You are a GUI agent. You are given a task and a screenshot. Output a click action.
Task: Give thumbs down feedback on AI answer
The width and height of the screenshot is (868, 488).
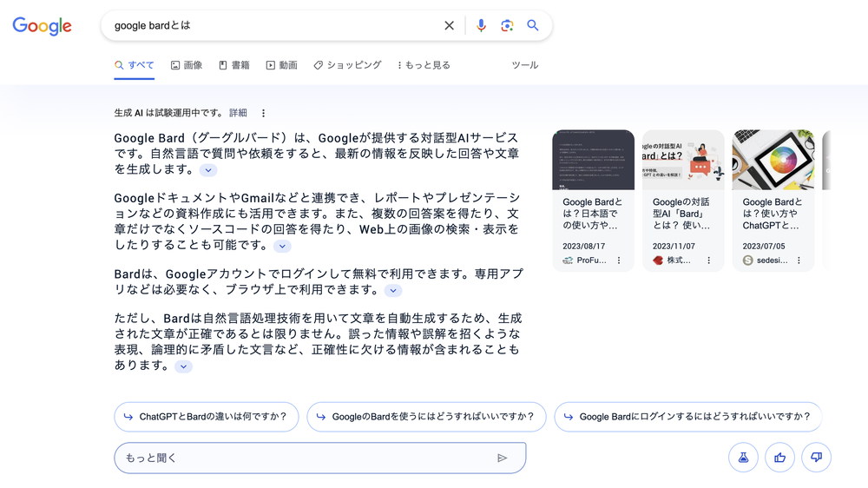817,458
